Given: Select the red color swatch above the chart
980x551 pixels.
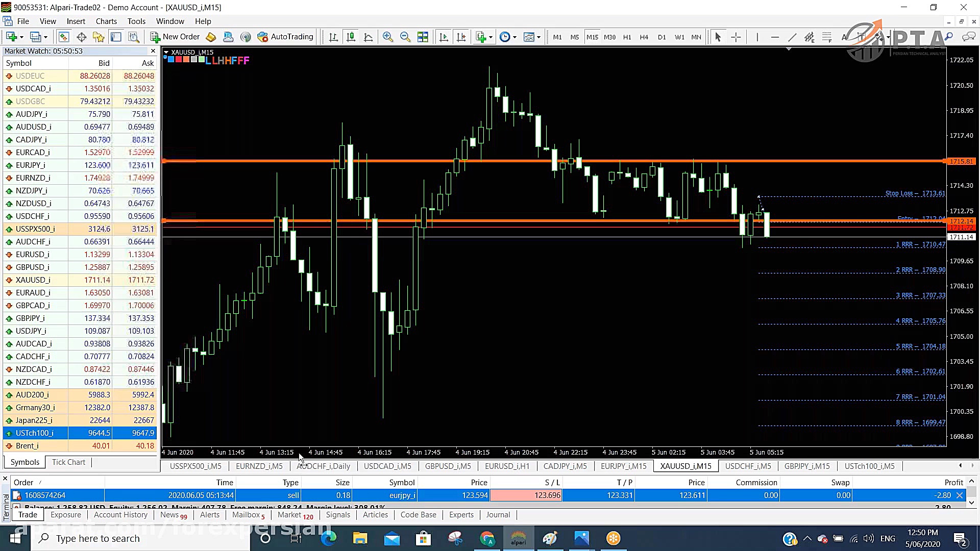Looking at the screenshot, I should pyautogui.click(x=179, y=59).
